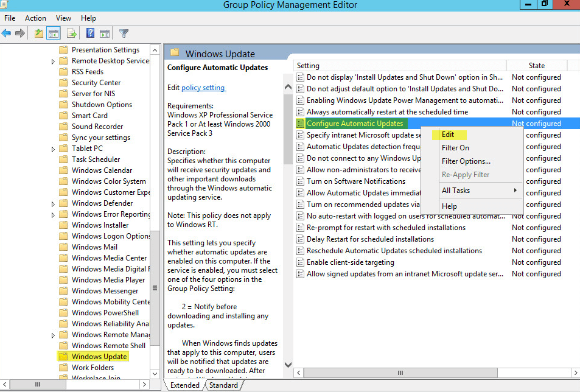The height and width of the screenshot is (392, 580).
Task: Click the policy setting link
Action: tap(203, 88)
